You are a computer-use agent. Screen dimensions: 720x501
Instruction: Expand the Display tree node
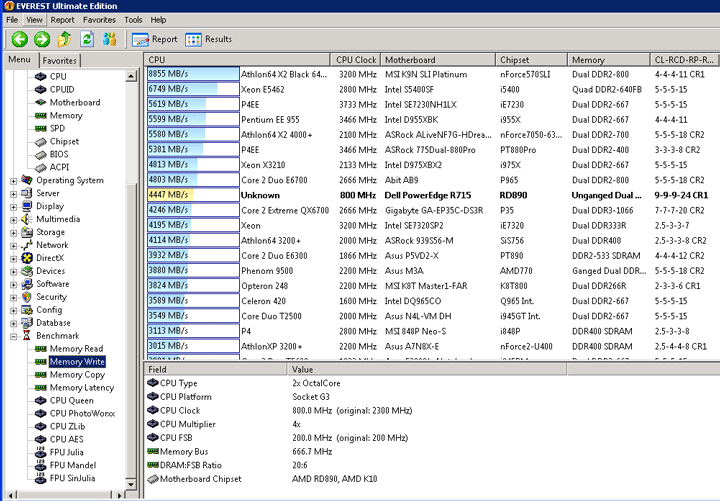point(13,207)
